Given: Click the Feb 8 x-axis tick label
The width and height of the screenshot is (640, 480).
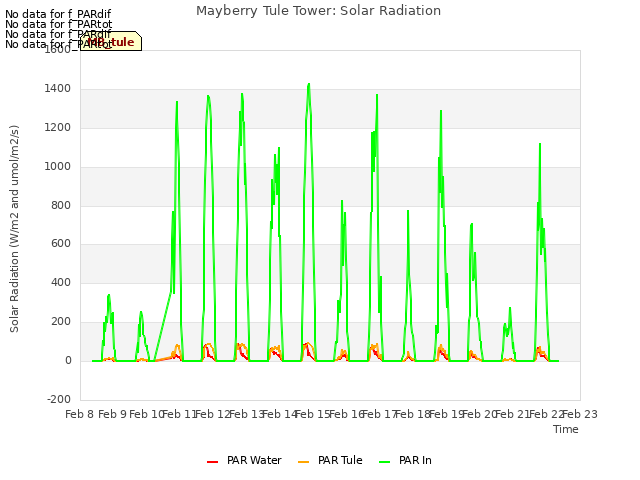Looking at the screenshot, I should tap(80, 414).
